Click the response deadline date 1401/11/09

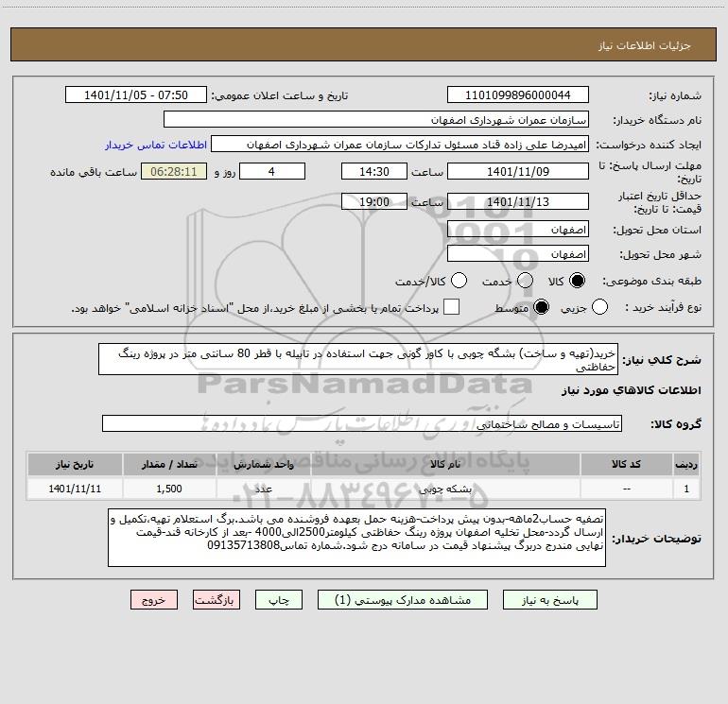(x=518, y=171)
